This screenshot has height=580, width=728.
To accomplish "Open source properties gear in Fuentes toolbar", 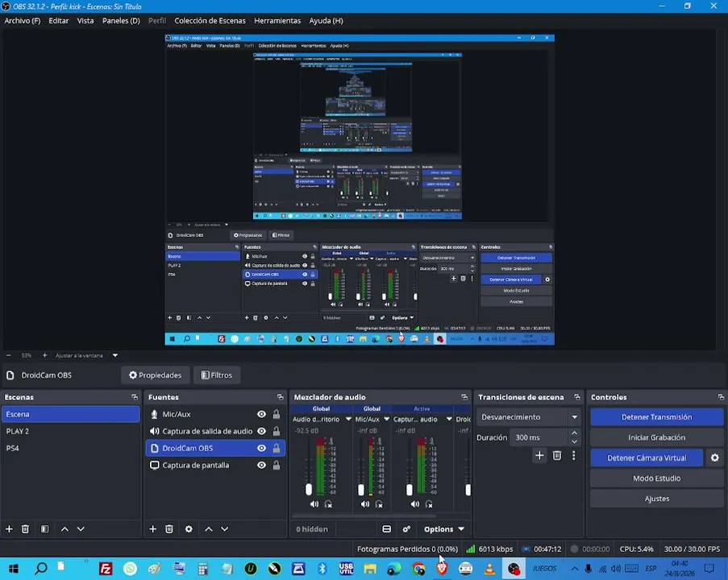I will coord(189,529).
